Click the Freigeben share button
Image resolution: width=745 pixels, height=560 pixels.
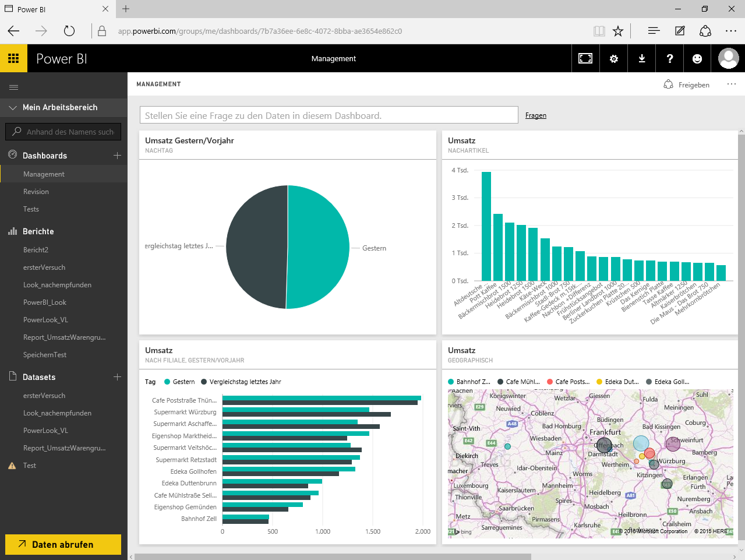click(x=687, y=85)
